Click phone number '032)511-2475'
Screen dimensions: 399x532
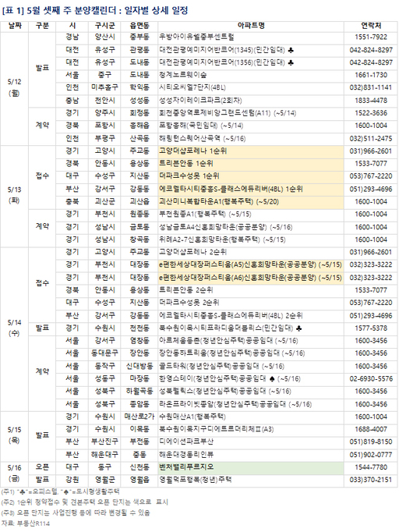(x=371, y=138)
